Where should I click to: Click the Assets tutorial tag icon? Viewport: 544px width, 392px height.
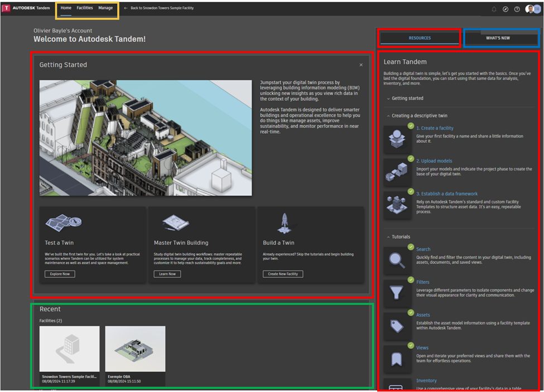397,326
